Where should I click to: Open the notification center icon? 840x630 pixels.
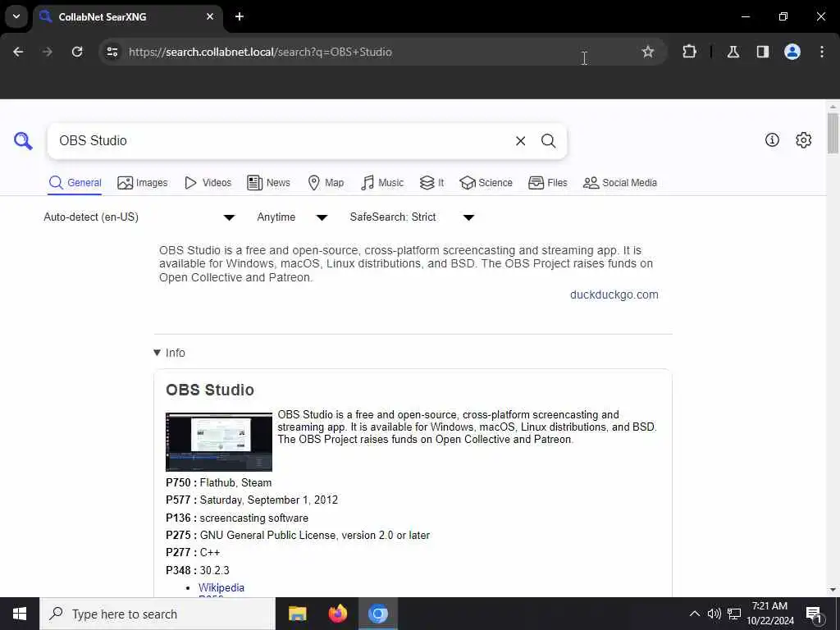pos(813,614)
